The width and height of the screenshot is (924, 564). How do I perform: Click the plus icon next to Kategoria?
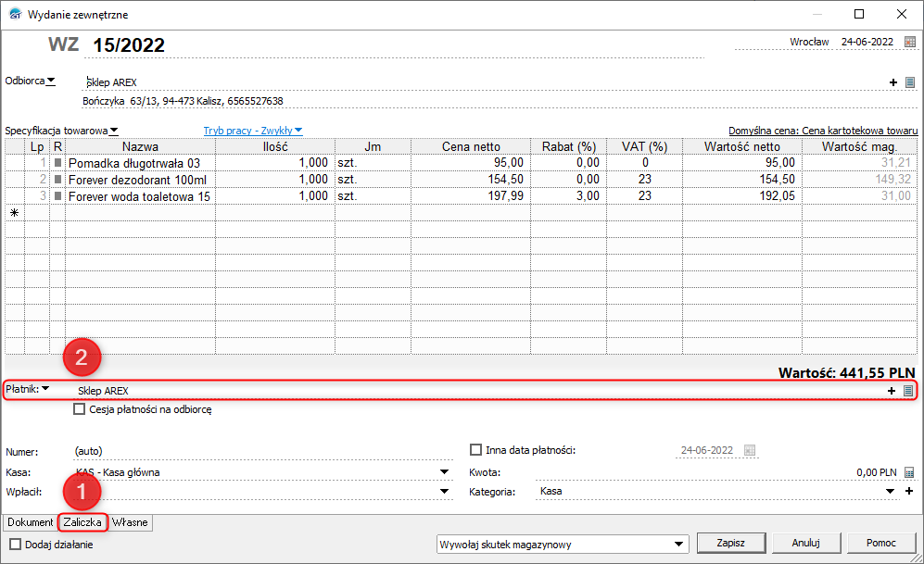click(x=909, y=491)
